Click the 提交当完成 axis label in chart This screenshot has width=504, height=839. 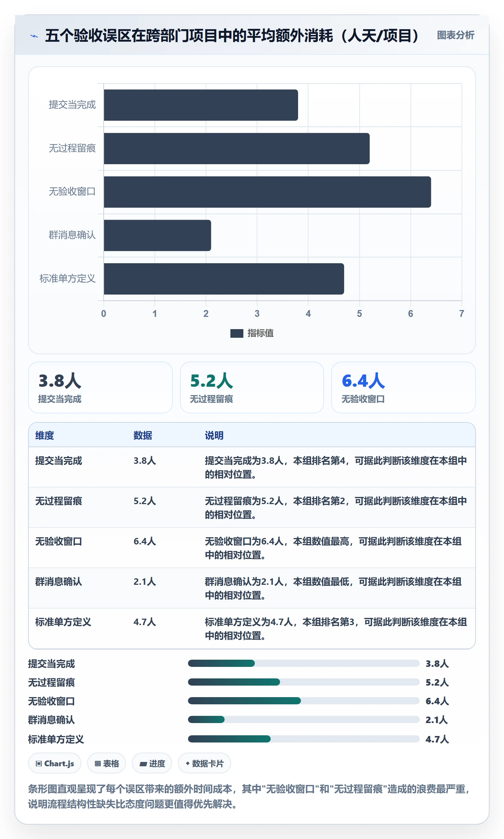coord(72,105)
